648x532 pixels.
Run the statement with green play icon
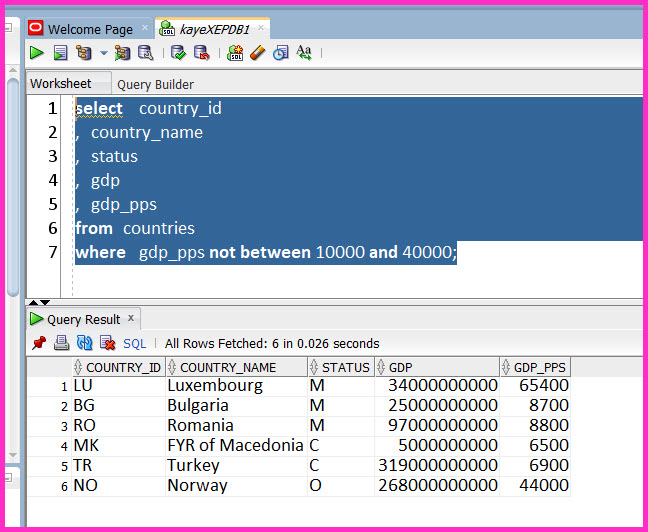pyautogui.click(x=37, y=53)
